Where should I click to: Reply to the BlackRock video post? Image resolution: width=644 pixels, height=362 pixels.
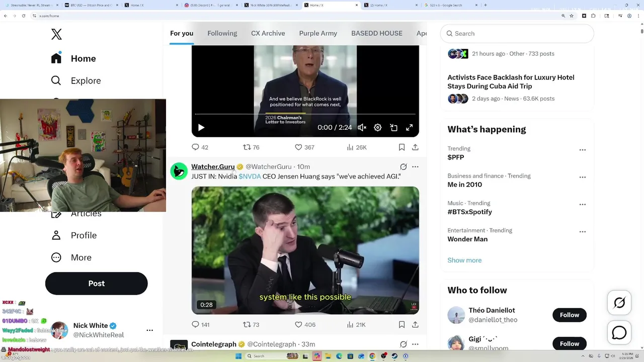(x=200, y=147)
